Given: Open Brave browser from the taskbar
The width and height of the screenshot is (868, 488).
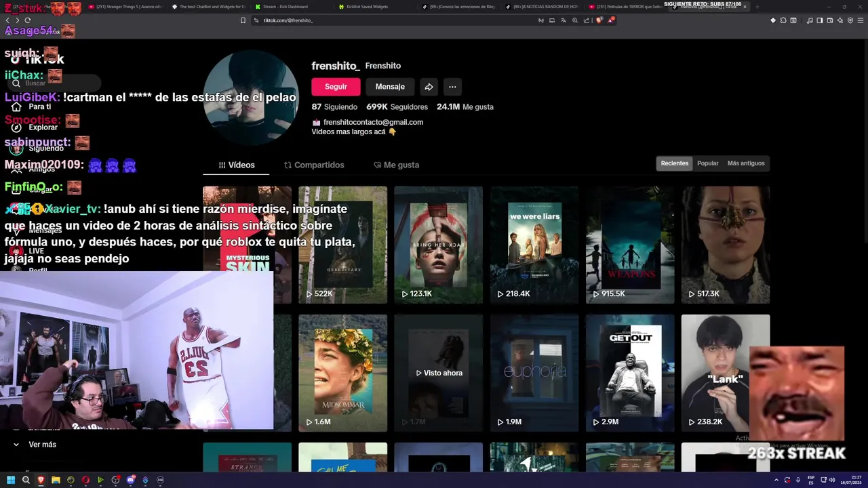Looking at the screenshot, I should pos(41,480).
